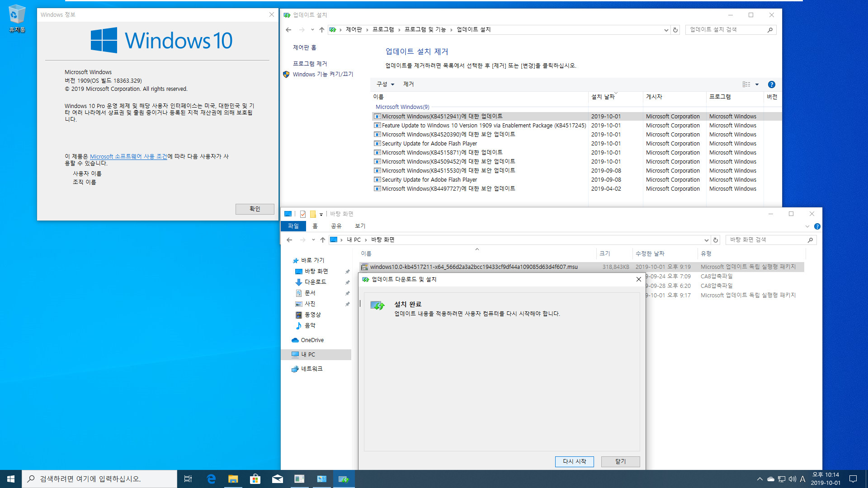868x488 pixels.
Task: Select 네트워크 in navigation pane
Action: pos(311,369)
